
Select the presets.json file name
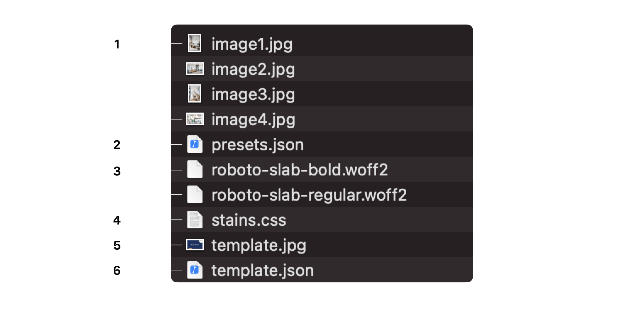258,145
